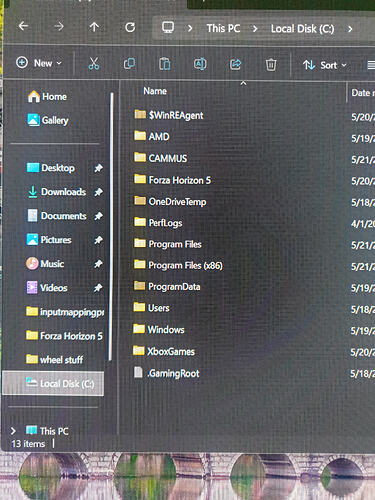375x500 pixels.
Task: Select the XboxGames folder
Action: (x=164, y=351)
